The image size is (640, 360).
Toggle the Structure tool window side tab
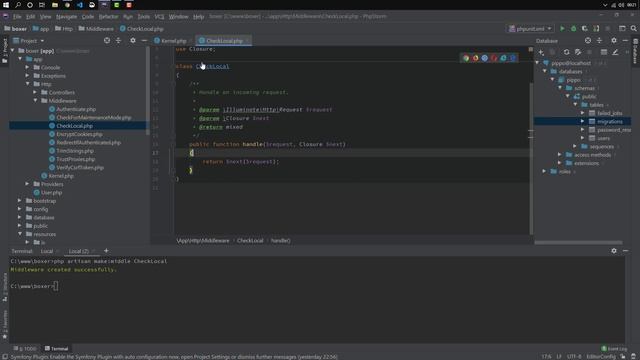(4, 287)
